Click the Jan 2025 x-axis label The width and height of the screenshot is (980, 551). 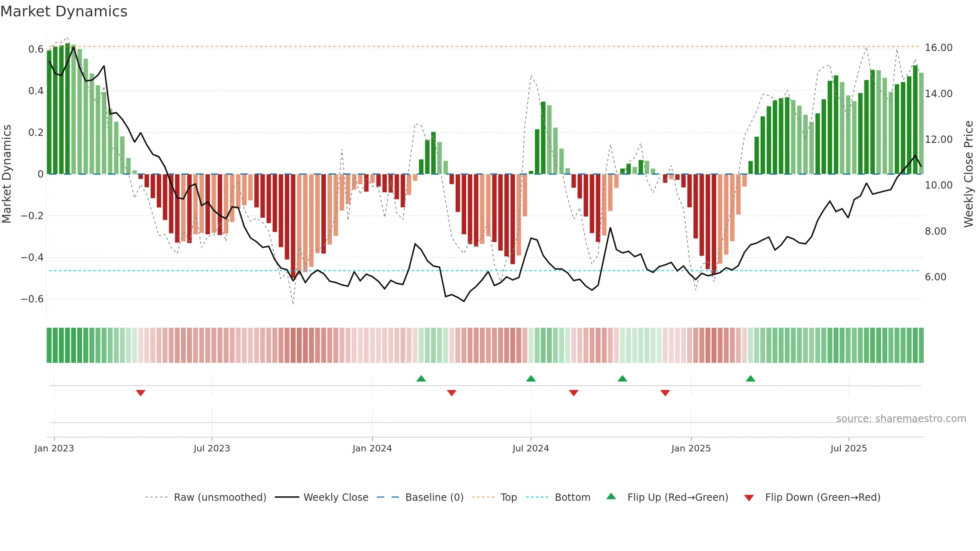691,449
